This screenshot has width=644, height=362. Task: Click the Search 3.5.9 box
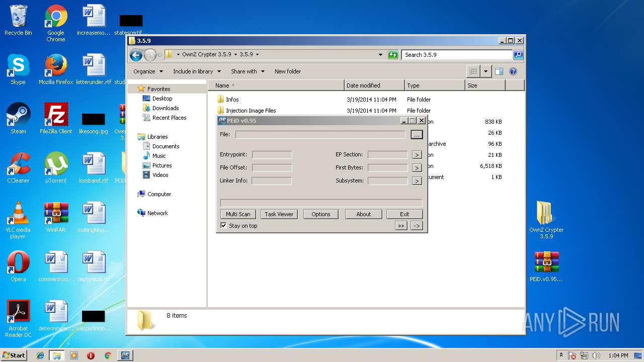pos(457,55)
